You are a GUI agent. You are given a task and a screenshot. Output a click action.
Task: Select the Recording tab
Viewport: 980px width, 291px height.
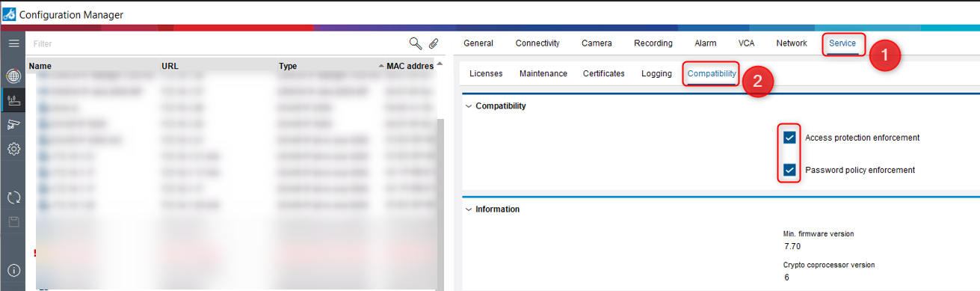[653, 43]
